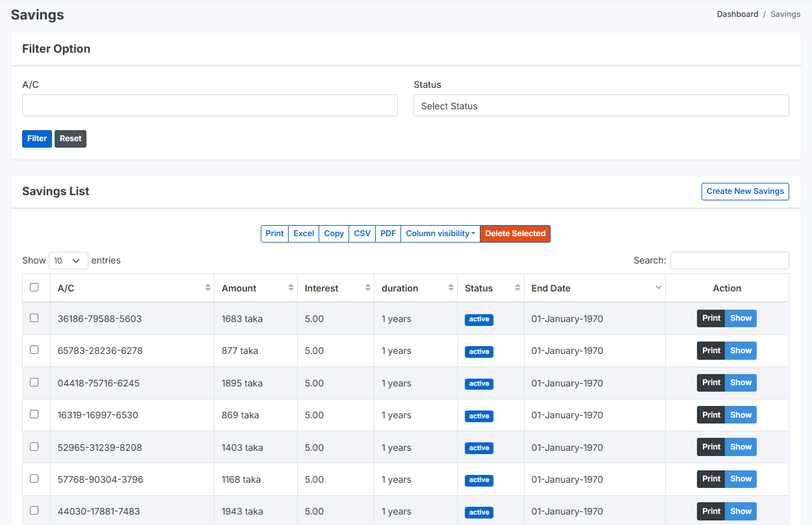Select row checkbox for 16319-16997-6530
Screen dimensions: 812x525
pyautogui.click(x=34, y=414)
